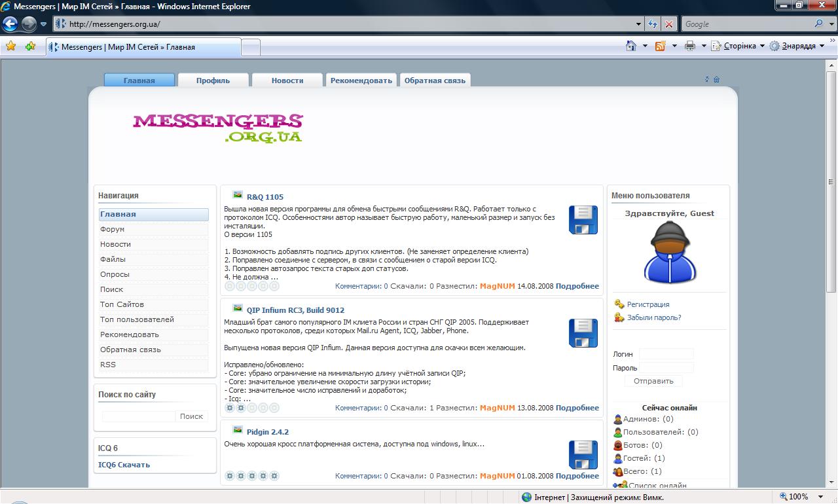Open the Знаряддя menu
This screenshot has height=504, width=838.
click(797, 46)
